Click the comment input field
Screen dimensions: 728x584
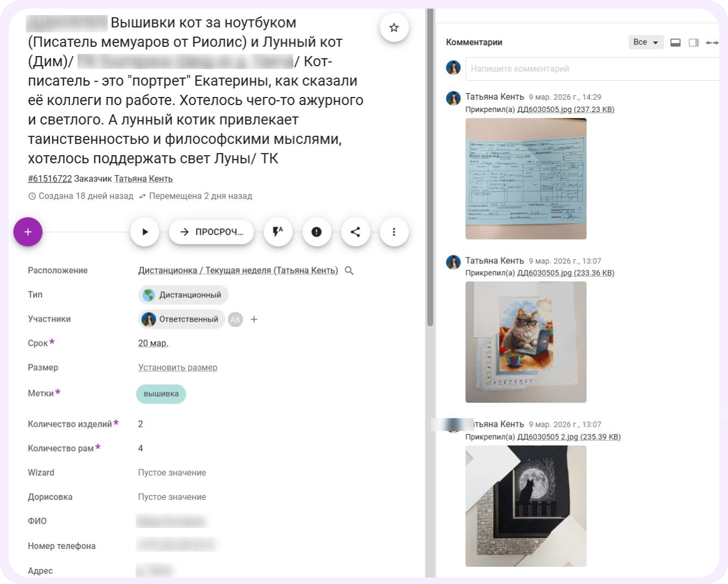tap(592, 68)
